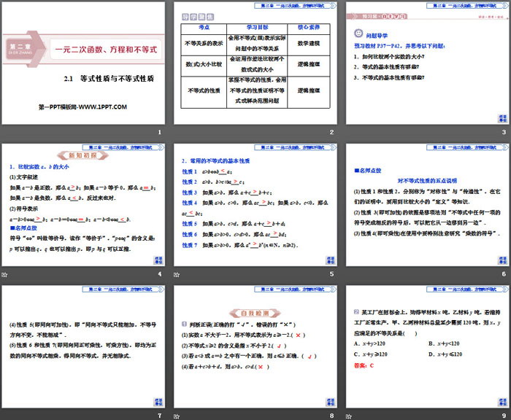
Task: Click slide number 6 label
Action: click(x=504, y=274)
